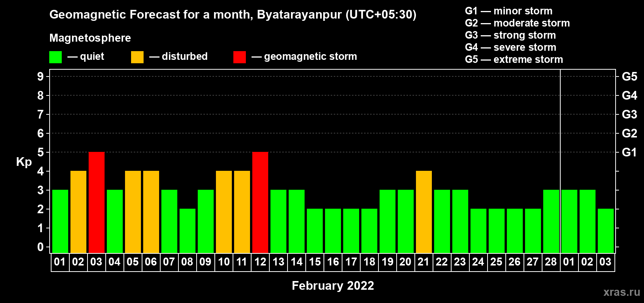
Task: Click the 'geomagnetic storm' legend text
Action: [x=311, y=56]
